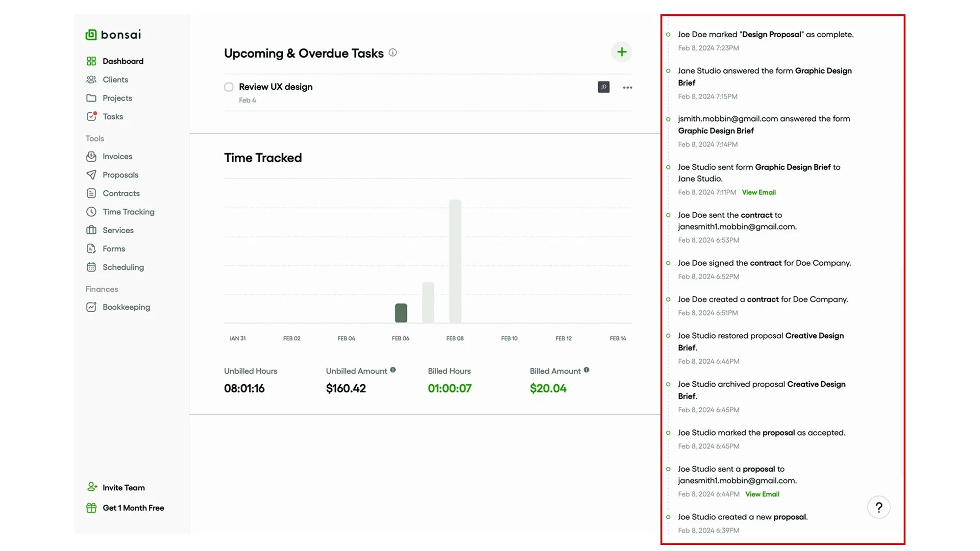
Task: Go to Clients in the sidebar
Action: [115, 80]
